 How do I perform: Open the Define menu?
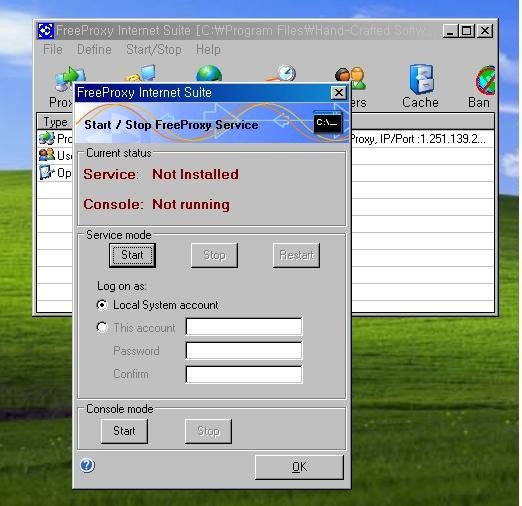94,50
